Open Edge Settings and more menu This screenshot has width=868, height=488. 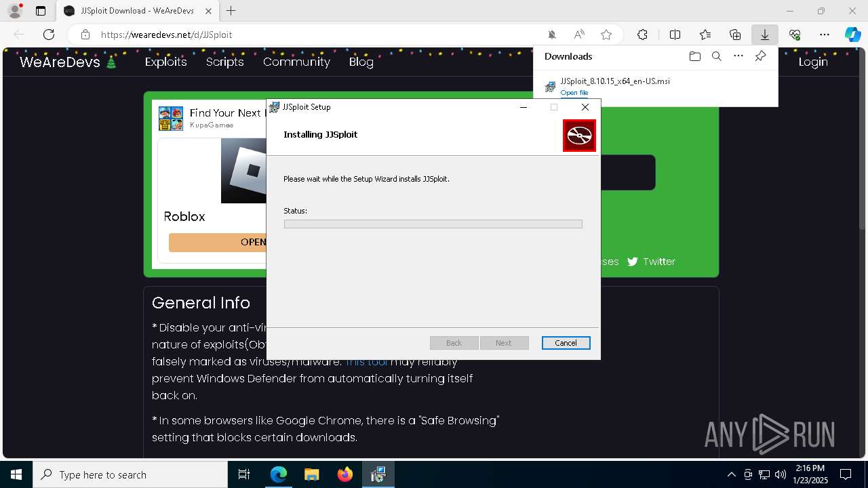click(x=825, y=35)
